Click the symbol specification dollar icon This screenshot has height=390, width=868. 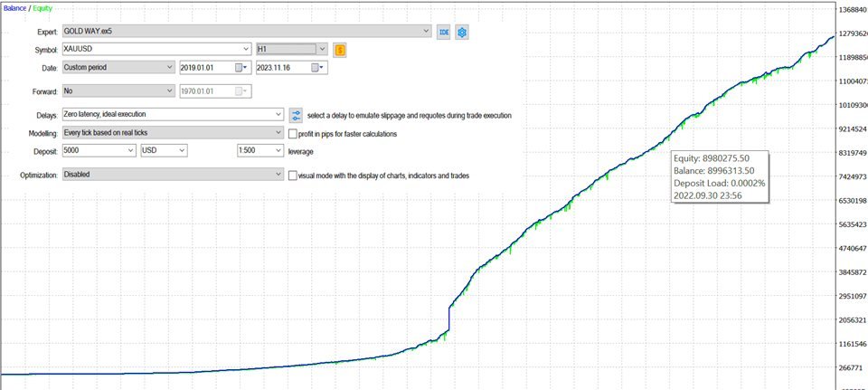(340, 50)
